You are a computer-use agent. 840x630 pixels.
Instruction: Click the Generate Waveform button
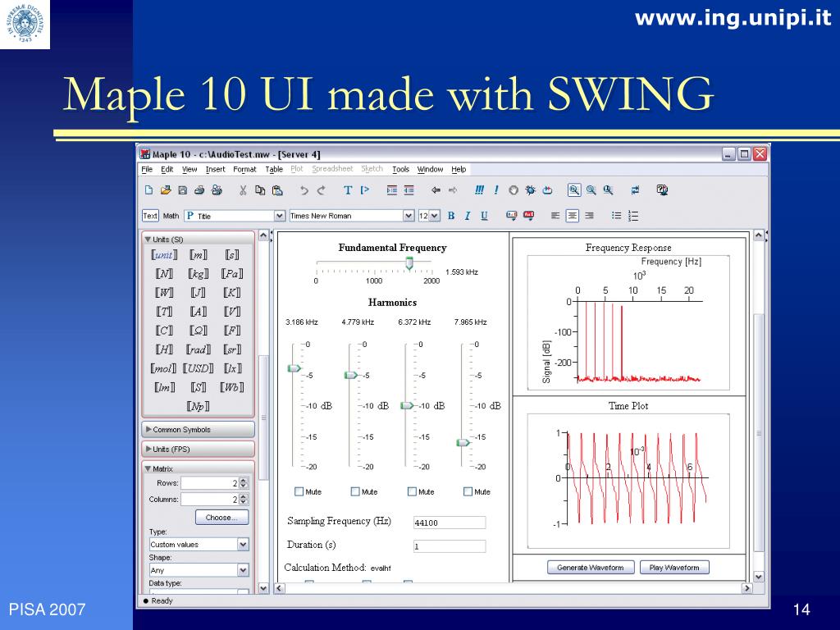tap(591, 568)
